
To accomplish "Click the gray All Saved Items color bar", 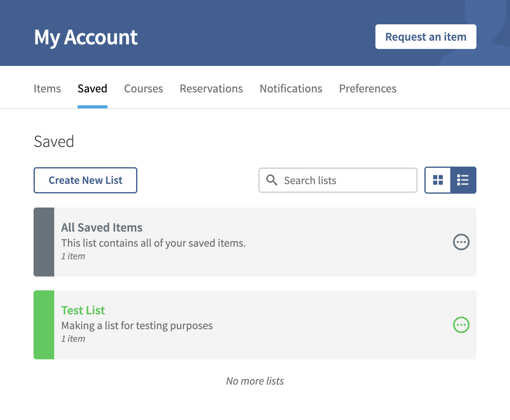I will point(44,242).
